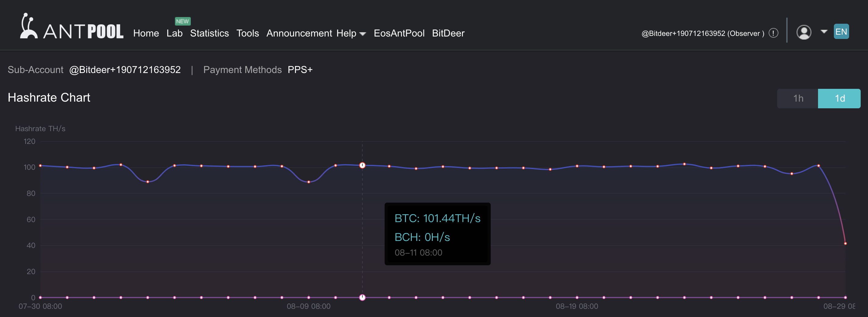Image resolution: width=868 pixels, height=317 pixels.
Task: Click the observer account name in header
Action: point(703,33)
